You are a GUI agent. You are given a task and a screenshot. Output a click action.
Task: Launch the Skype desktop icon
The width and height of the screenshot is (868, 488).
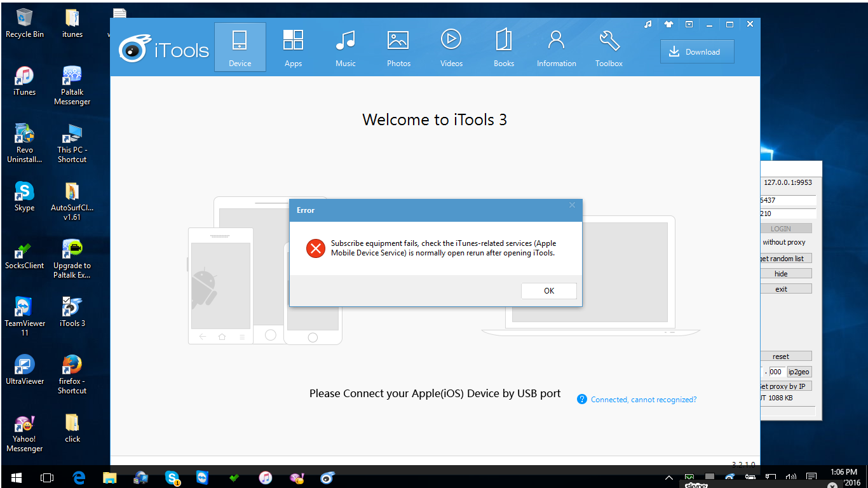point(25,196)
